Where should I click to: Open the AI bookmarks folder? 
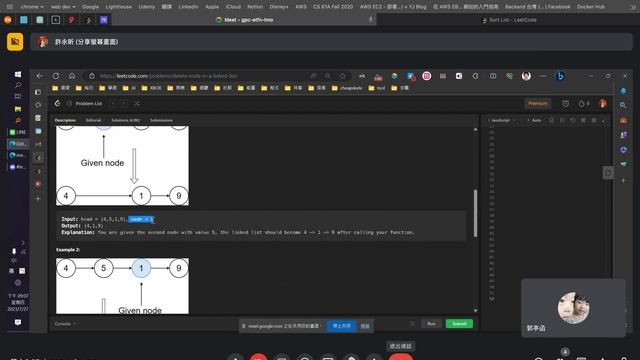(x=129, y=88)
